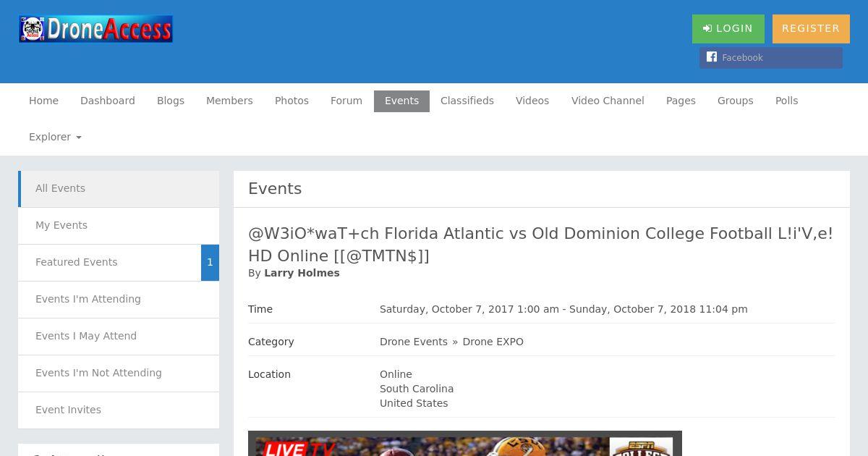Screen dimensions: 868x456
Task: Open the Drone EXPO subcategory link
Action: pyautogui.click(x=493, y=342)
